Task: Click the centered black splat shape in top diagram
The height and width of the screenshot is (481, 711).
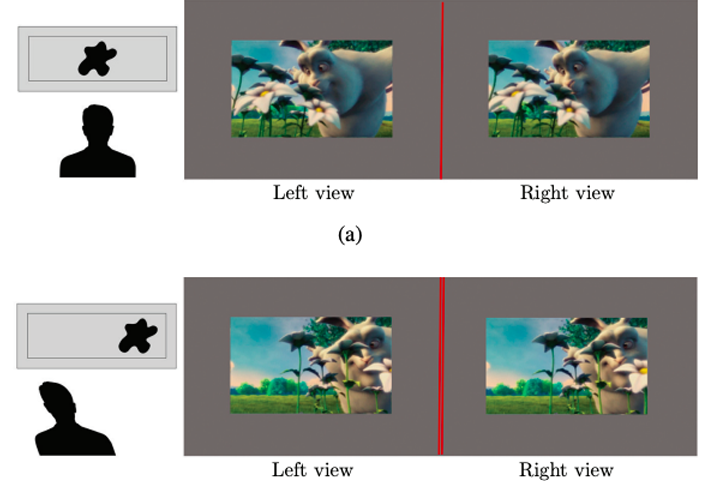Action: click(97, 59)
